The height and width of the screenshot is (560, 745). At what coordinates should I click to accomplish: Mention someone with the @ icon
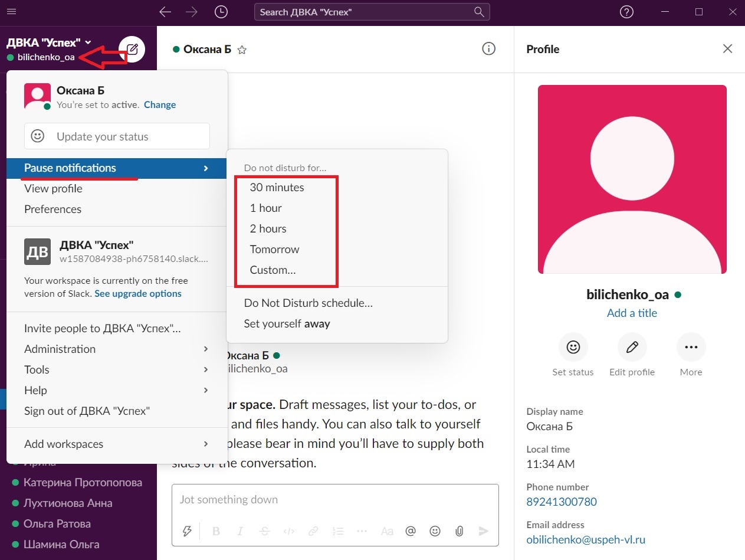point(411,531)
